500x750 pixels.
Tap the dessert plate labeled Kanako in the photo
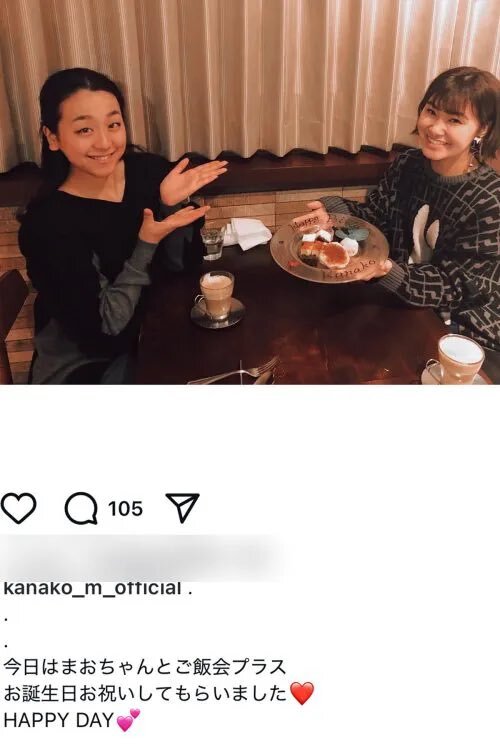tap(329, 248)
